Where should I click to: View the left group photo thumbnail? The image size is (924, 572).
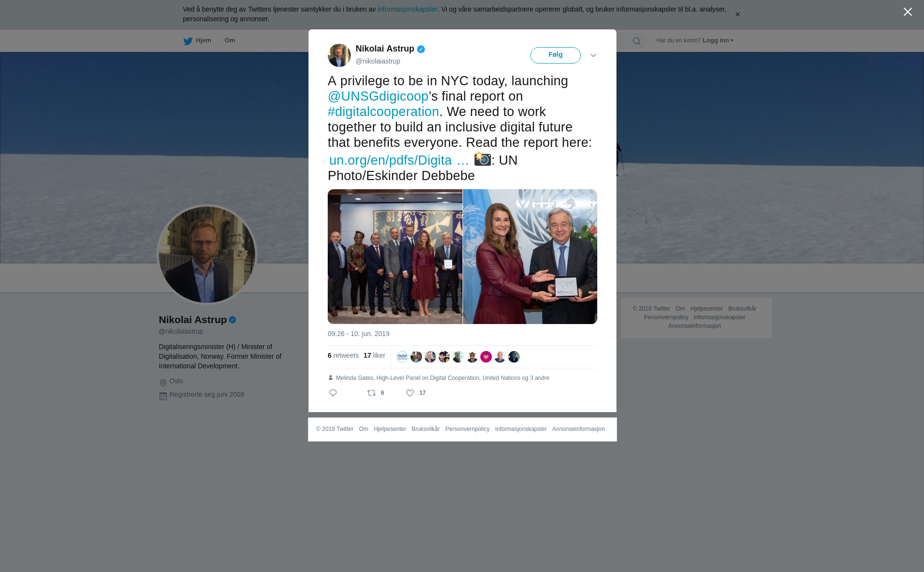tap(395, 257)
